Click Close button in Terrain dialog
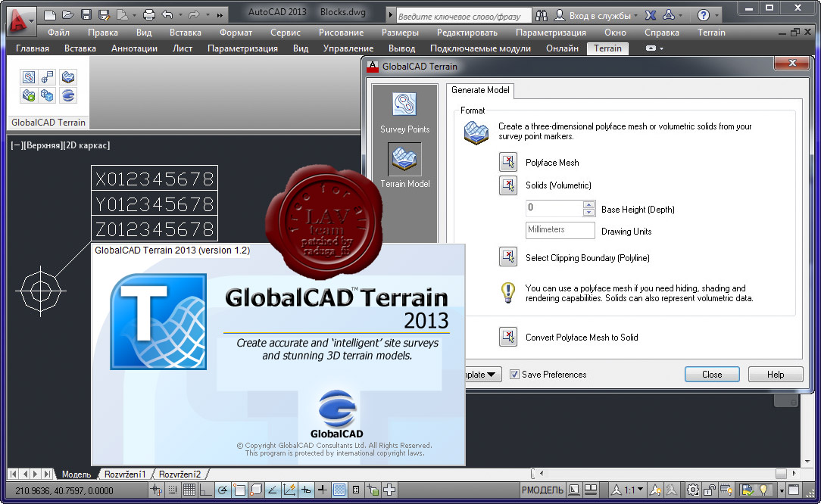This screenshot has height=504, width=821. (712, 374)
